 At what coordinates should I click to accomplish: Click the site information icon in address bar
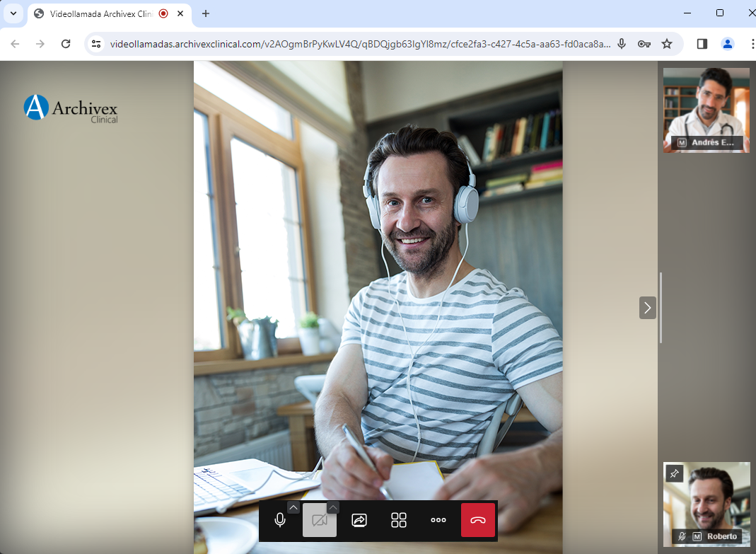97,44
